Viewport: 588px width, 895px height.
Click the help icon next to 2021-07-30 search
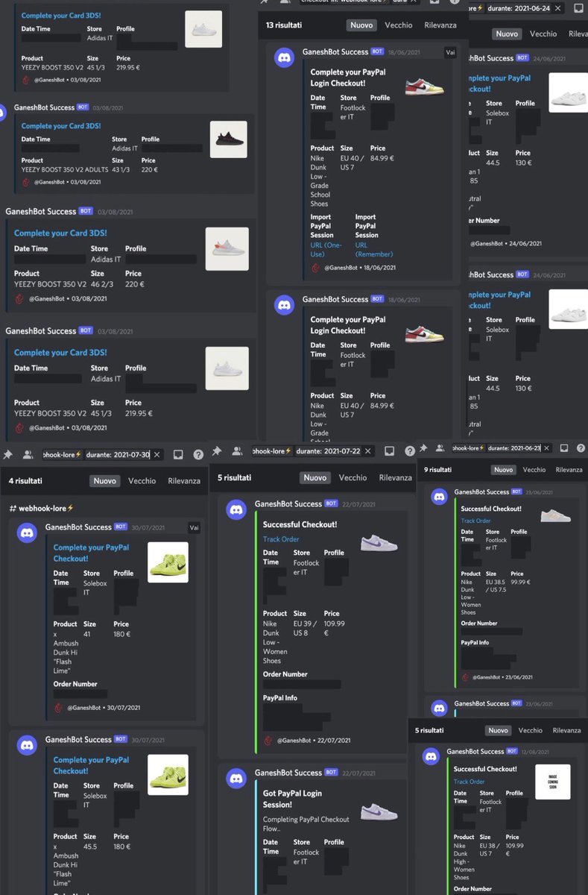[198, 454]
